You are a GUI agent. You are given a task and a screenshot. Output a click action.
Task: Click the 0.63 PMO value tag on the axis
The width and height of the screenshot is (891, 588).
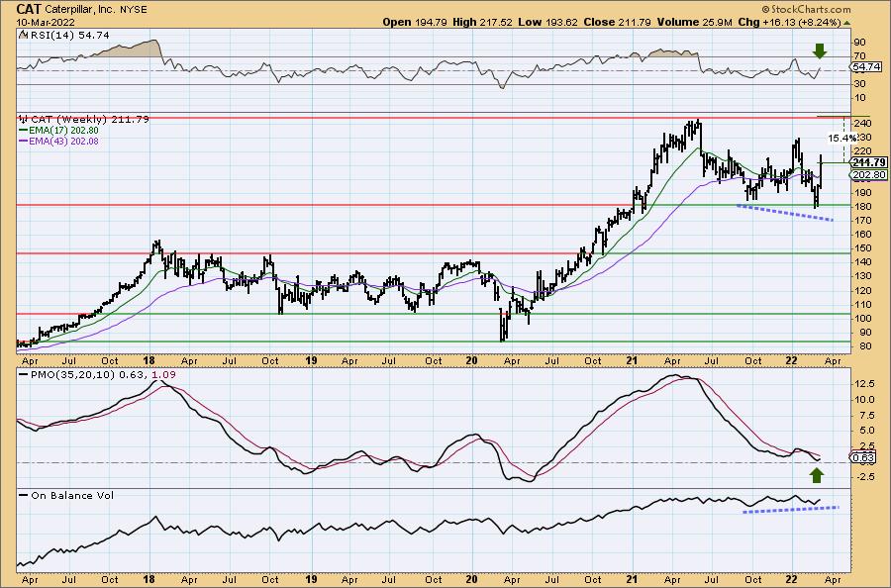point(863,457)
